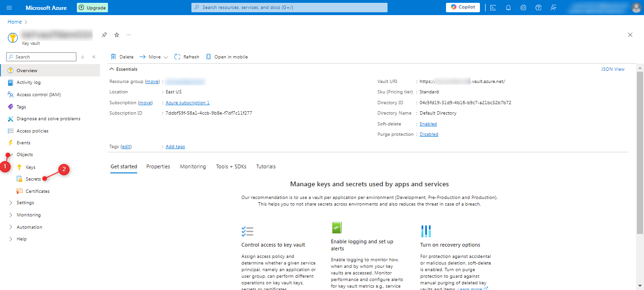
Task: Open the feedback icon in header
Action: coord(553,8)
